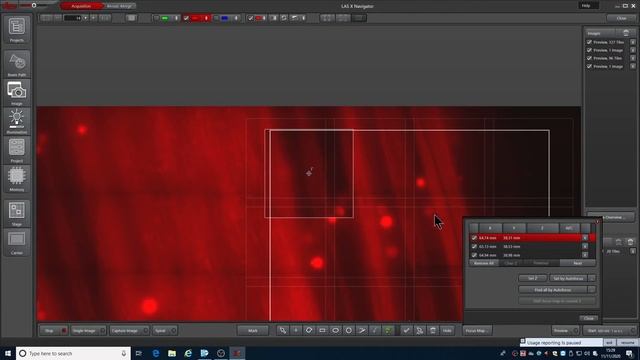Sort focus points by X column
This screenshot has width=640, height=360.
click(x=490, y=228)
